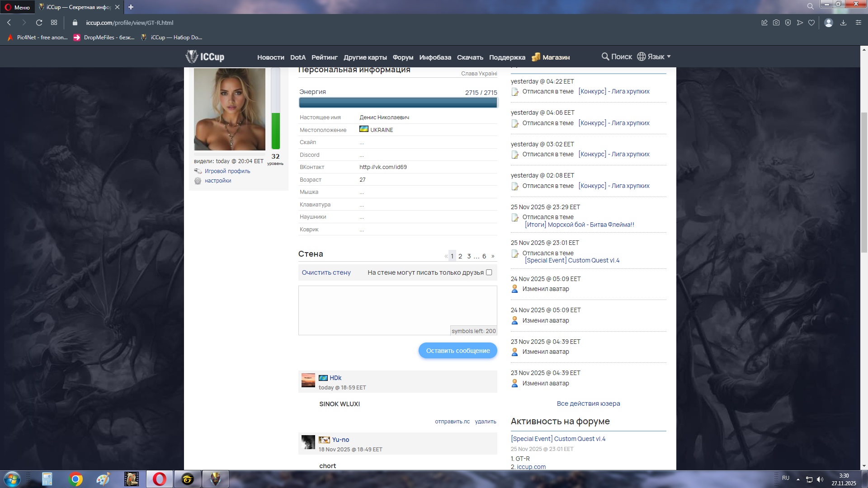This screenshot has width=868, height=488.
Task: Launch Google Chrome from the taskbar
Action: tap(75, 479)
